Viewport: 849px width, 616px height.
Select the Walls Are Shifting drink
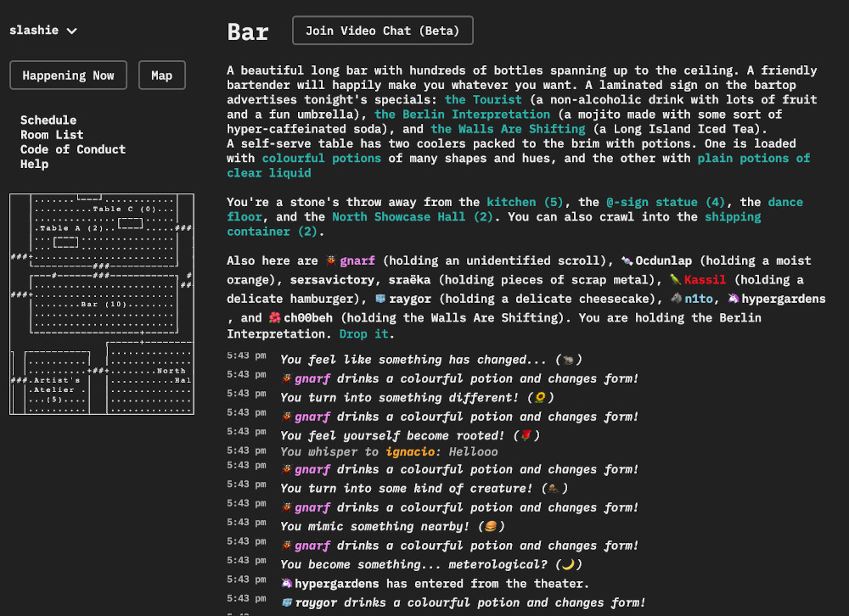point(508,129)
